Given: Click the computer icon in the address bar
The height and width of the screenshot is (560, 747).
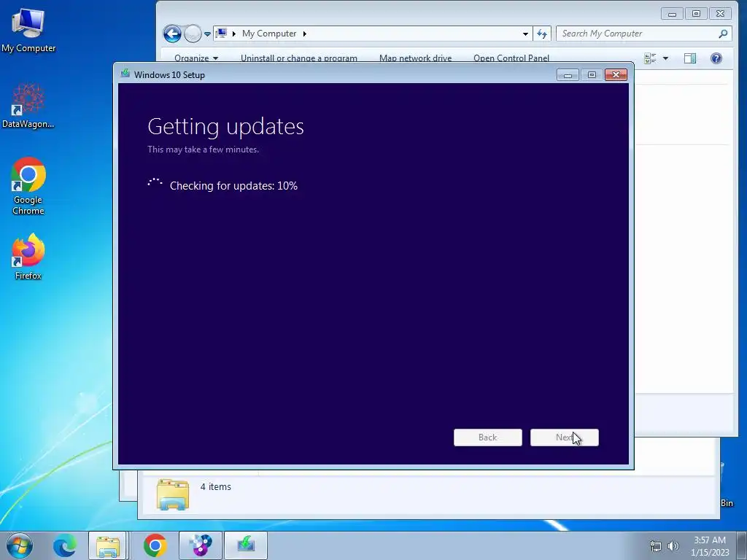Looking at the screenshot, I should tap(221, 34).
